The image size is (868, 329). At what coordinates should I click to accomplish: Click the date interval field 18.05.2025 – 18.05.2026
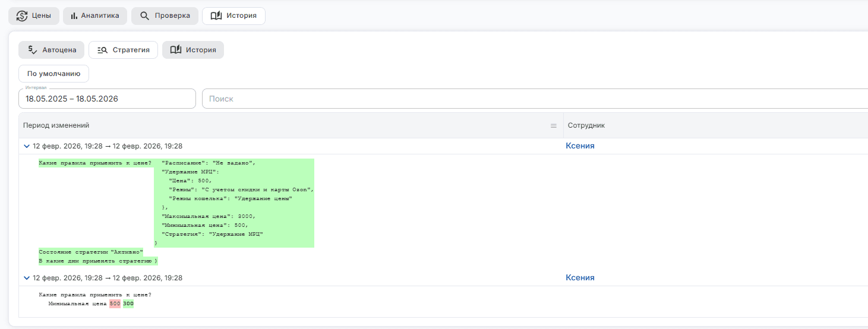point(107,99)
